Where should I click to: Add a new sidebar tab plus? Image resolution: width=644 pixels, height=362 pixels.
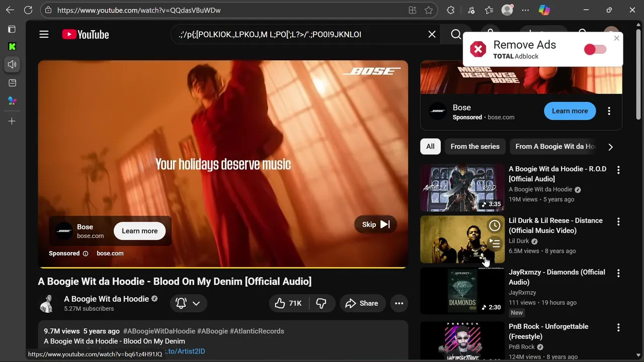click(12, 121)
